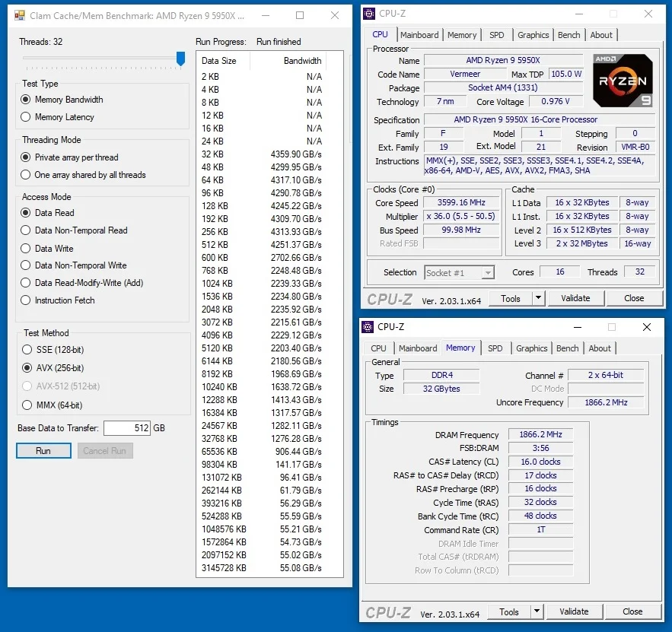Image resolution: width=672 pixels, height=632 pixels.
Task: Click the Clam benchmark title bar app icon
Action: coord(20,16)
